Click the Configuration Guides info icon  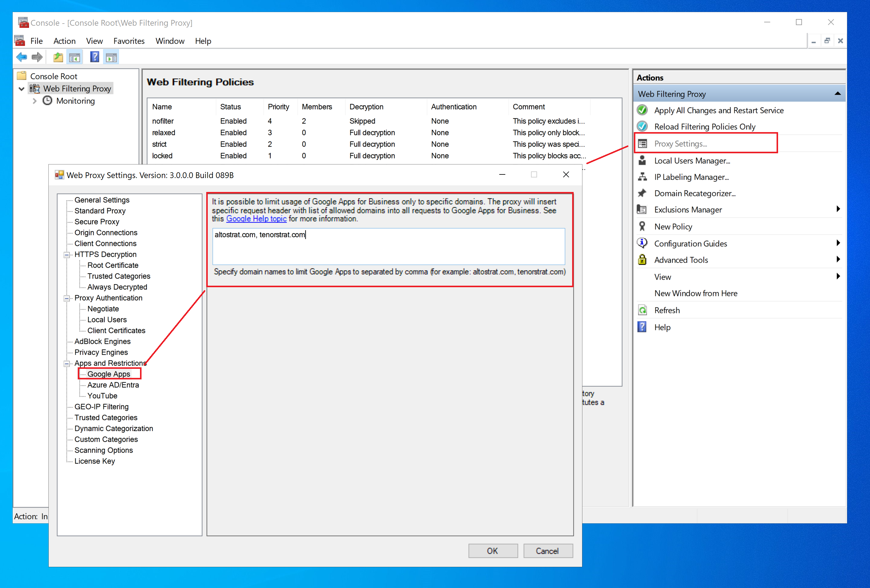point(642,243)
